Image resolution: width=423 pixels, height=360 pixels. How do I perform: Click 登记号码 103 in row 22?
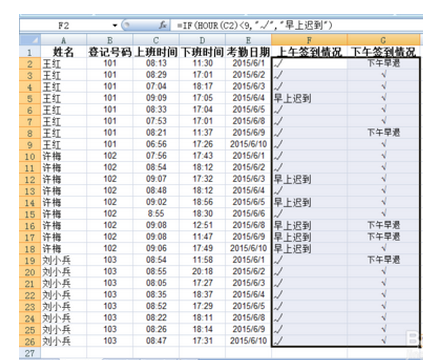pos(110,295)
